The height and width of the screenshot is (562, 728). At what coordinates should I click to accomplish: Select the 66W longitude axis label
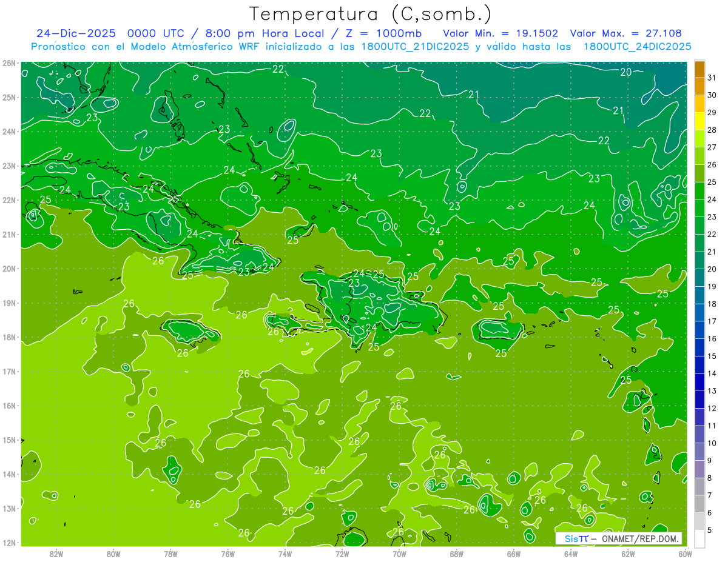tap(514, 554)
